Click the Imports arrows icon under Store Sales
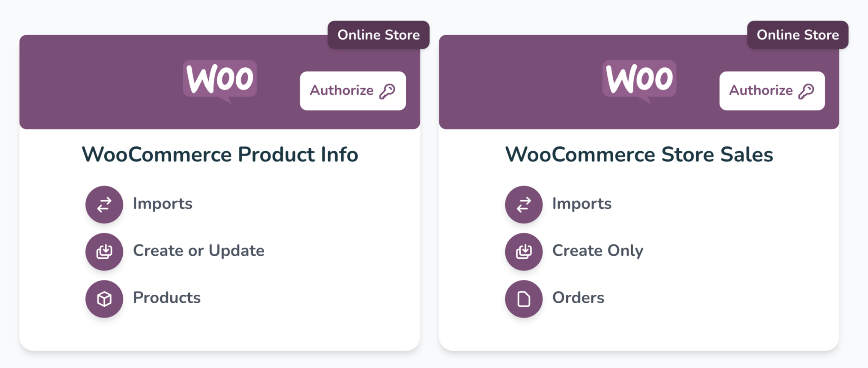 coord(524,204)
